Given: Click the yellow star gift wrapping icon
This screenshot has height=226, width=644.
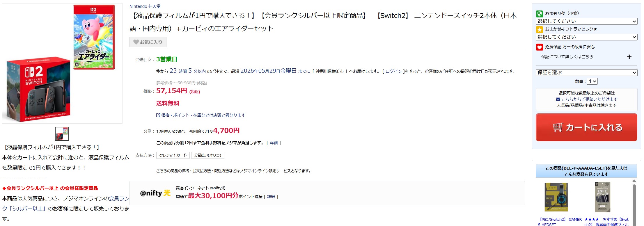Looking at the screenshot, I should pyautogui.click(x=539, y=29).
